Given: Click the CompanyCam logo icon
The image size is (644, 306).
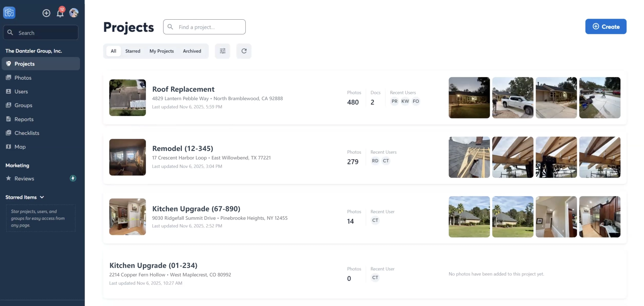Looking at the screenshot, I should (x=9, y=13).
